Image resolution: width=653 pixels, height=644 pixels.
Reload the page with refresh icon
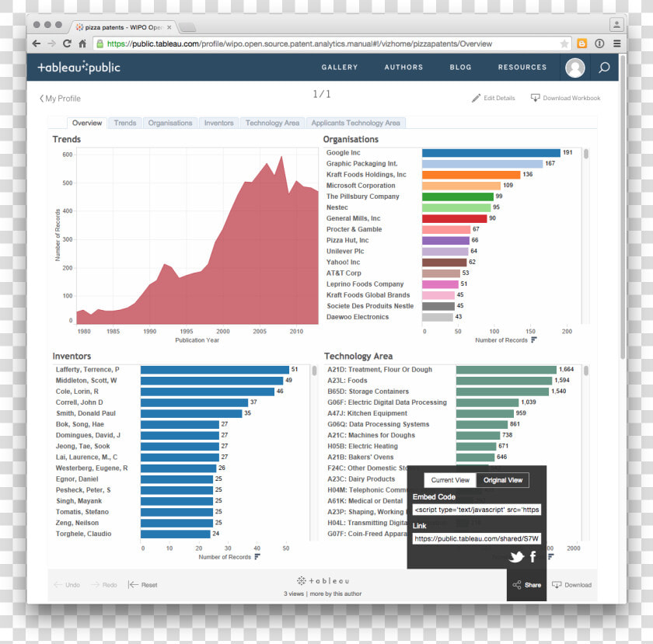point(67,44)
